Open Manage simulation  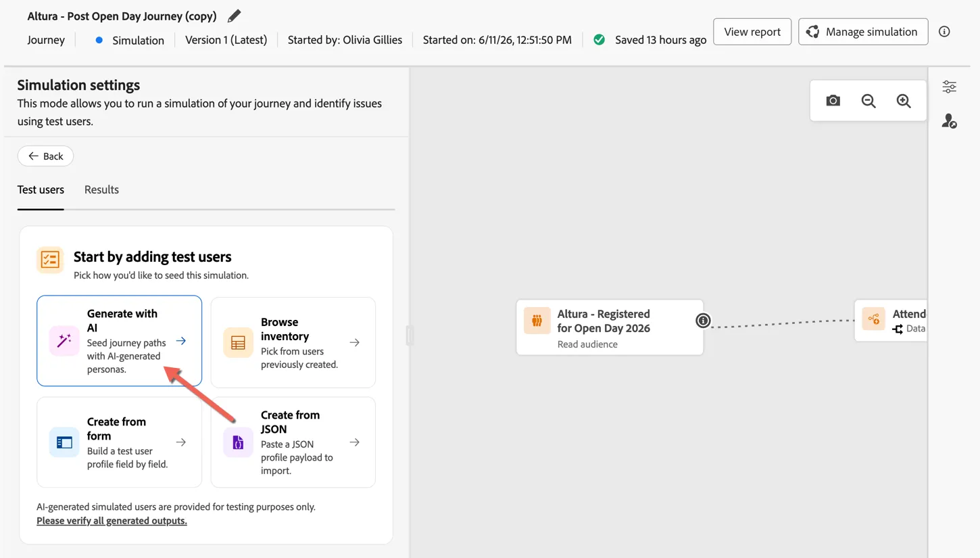pos(863,32)
